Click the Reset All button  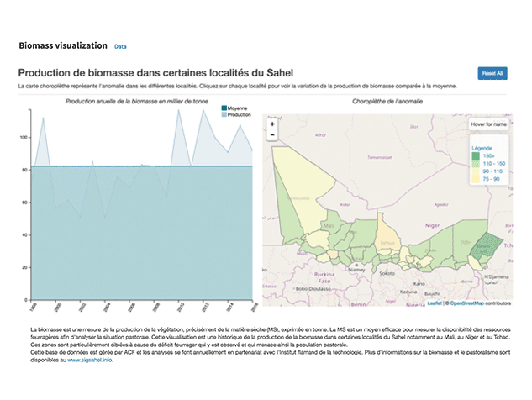coord(492,73)
